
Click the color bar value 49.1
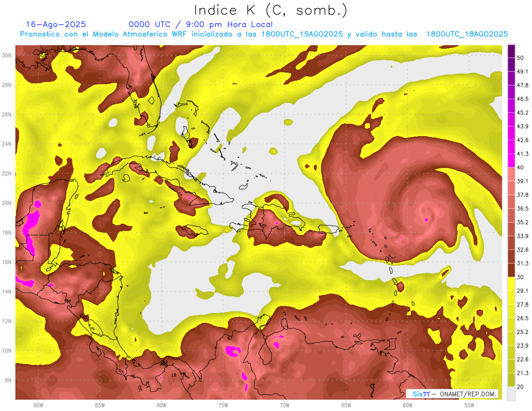click(x=522, y=71)
